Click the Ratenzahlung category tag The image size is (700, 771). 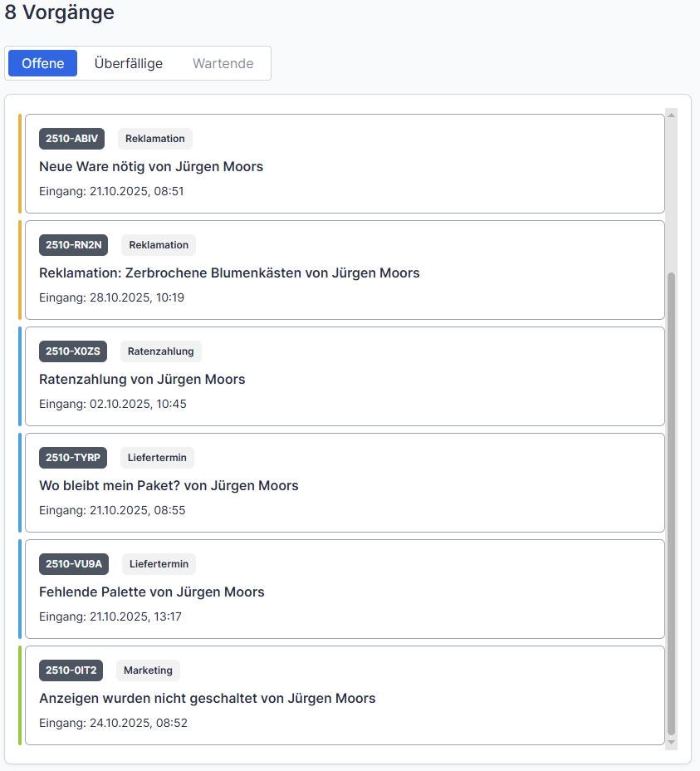pyautogui.click(x=161, y=351)
